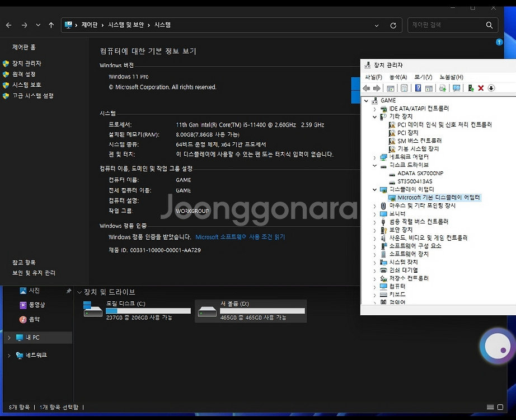Image resolution: width=516 pixels, height=420 pixels.
Task: Click the action pane icon next to help icon
Action: (429, 88)
